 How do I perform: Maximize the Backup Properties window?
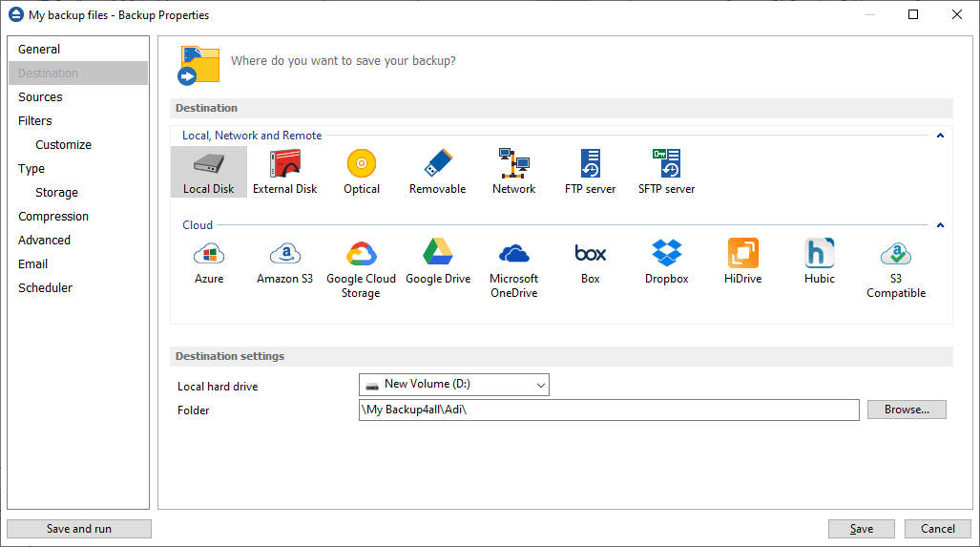click(x=913, y=14)
